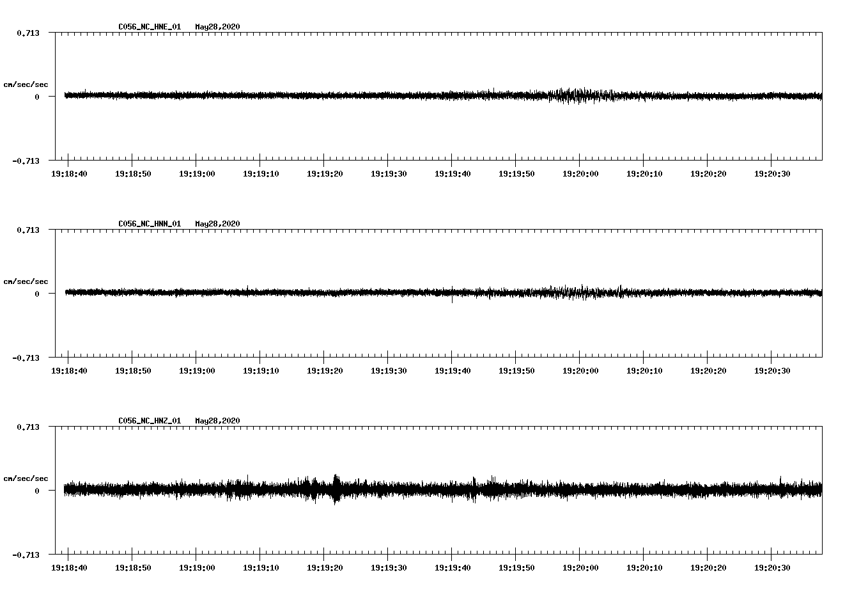868x591 pixels.
Task: Select the 19:19:50 label under HNN plot
Action: tap(516, 371)
